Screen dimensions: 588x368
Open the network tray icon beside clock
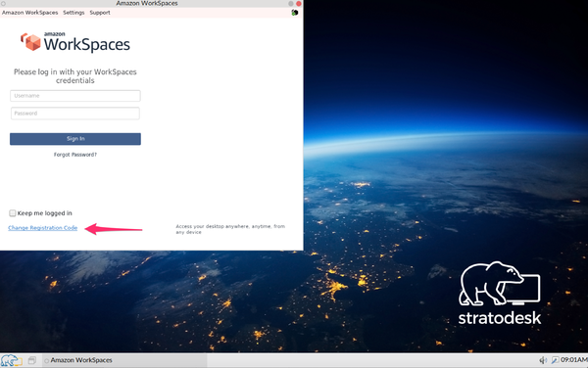(x=555, y=360)
